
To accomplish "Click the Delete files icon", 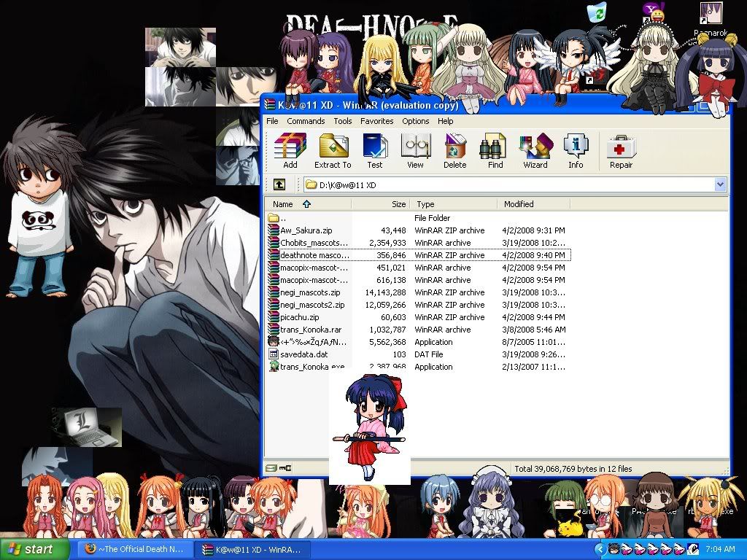I will tap(454, 151).
